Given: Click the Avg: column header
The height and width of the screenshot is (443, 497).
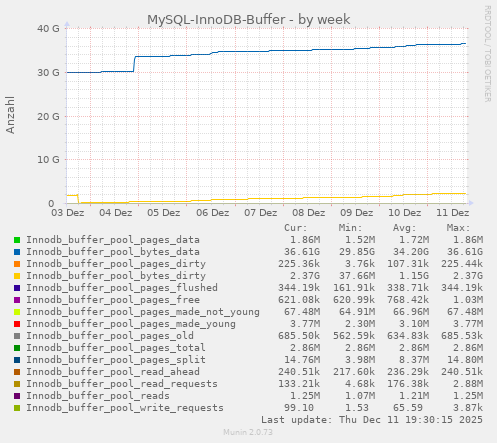Looking at the screenshot, I should 405,228.
